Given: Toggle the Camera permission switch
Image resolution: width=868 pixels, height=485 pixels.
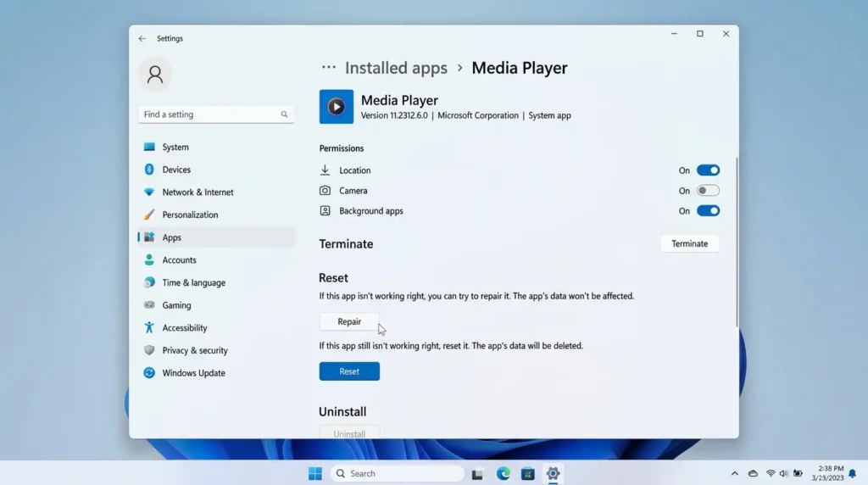Looking at the screenshot, I should tap(708, 191).
